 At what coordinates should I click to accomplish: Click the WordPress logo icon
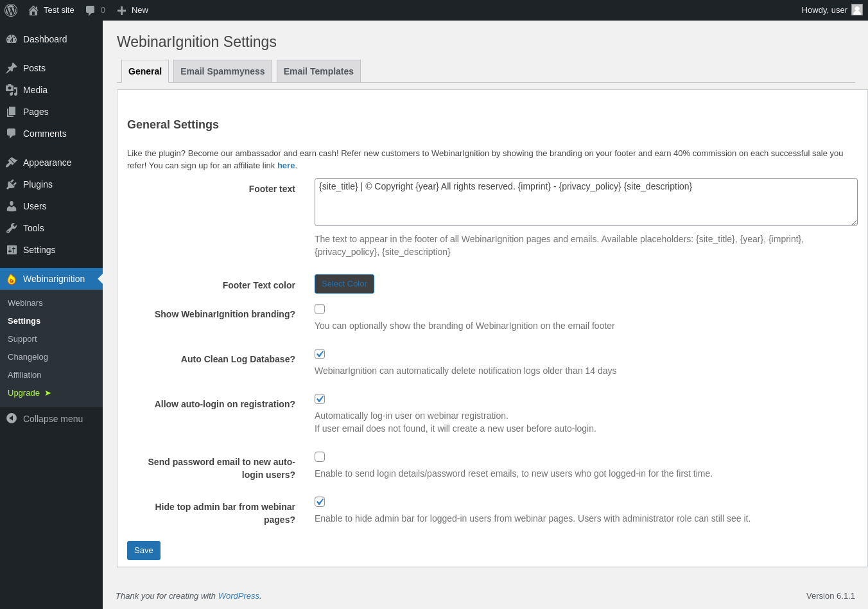11,10
